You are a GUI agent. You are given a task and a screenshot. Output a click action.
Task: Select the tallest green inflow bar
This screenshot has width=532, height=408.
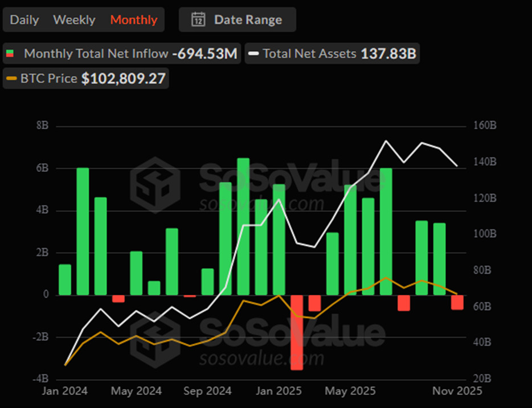tap(243, 226)
